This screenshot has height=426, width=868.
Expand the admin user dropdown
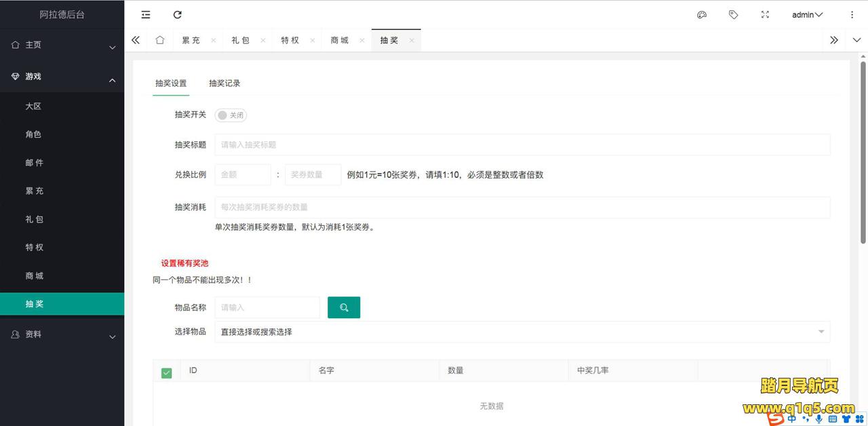coord(807,14)
